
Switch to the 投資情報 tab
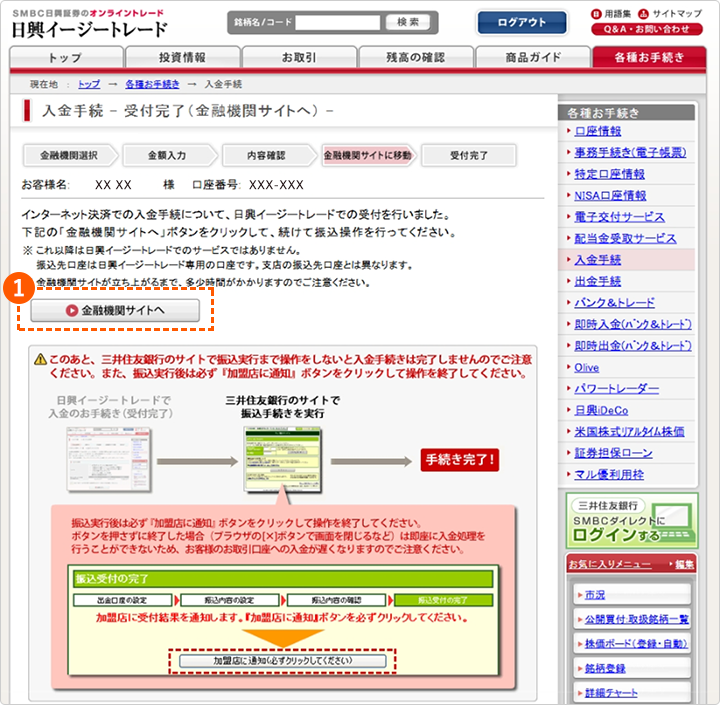[183, 57]
